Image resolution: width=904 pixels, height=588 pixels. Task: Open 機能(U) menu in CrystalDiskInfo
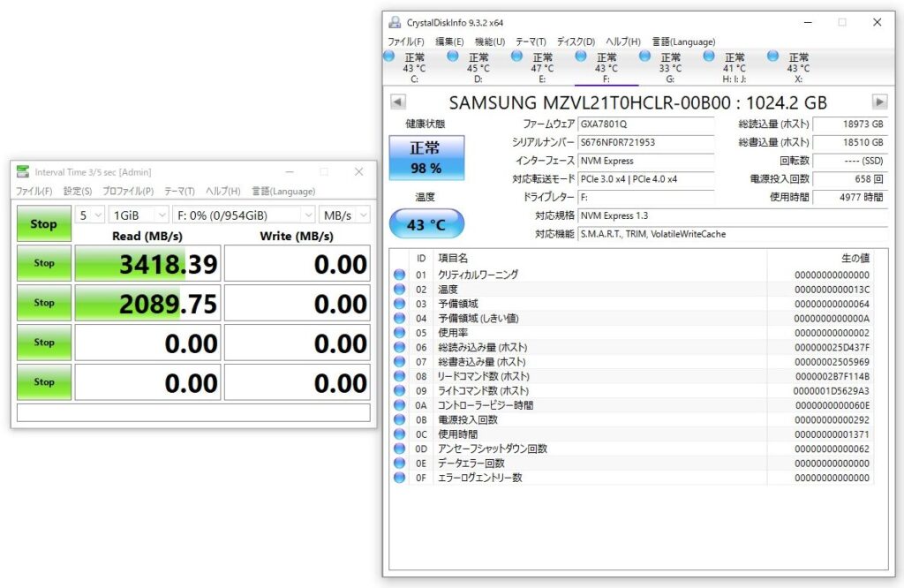(489, 41)
